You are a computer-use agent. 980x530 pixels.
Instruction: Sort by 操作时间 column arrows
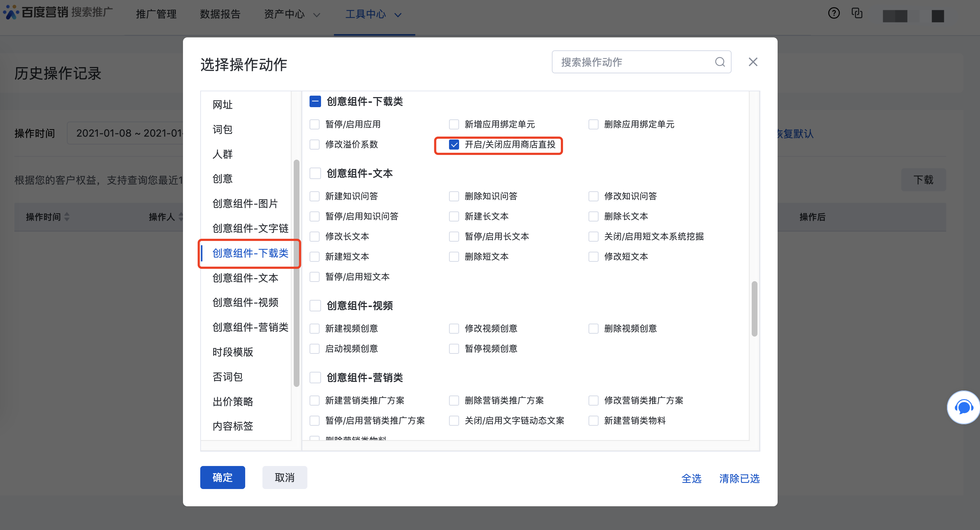click(x=67, y=217)
